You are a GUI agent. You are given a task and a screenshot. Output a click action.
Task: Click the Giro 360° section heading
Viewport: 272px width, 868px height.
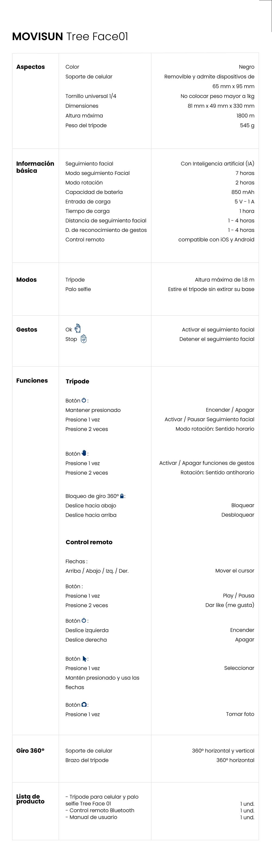tap(30, 750)
